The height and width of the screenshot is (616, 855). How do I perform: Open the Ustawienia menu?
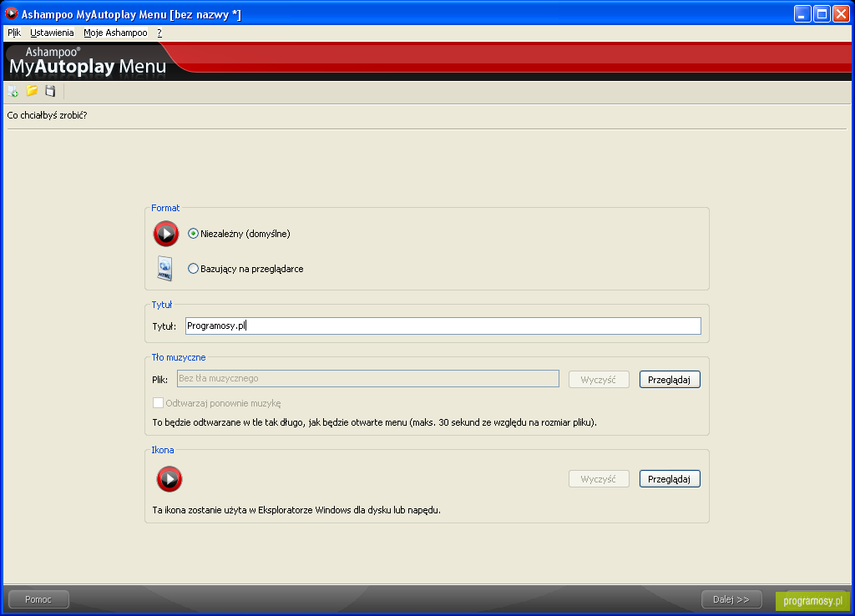point(52,33)
